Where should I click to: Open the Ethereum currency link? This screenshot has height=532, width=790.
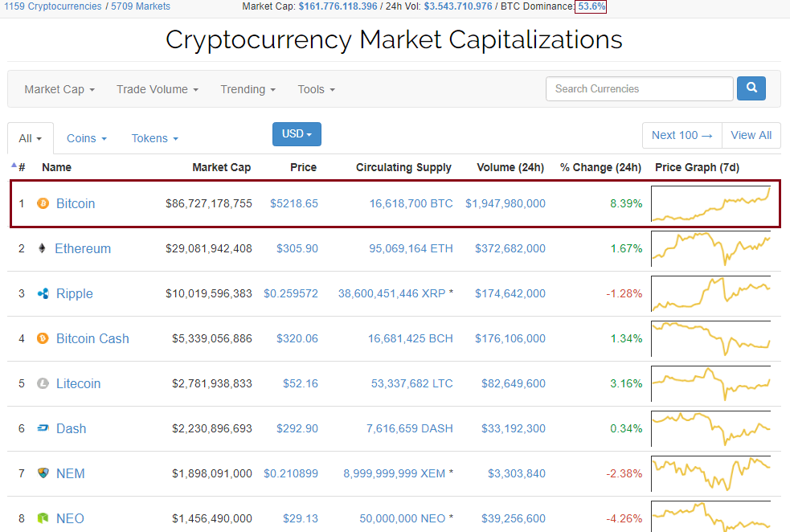click(83, 248)
